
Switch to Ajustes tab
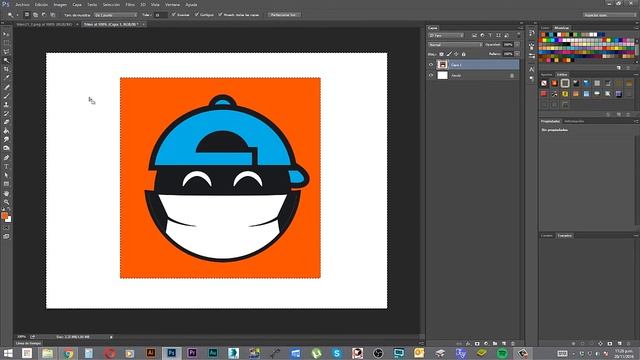click(547, 75)
